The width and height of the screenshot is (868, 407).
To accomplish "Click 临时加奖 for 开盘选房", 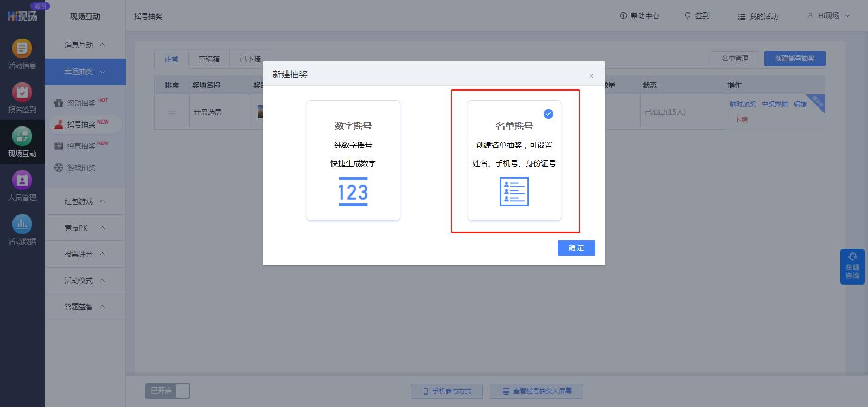I will tap(742, 104).
